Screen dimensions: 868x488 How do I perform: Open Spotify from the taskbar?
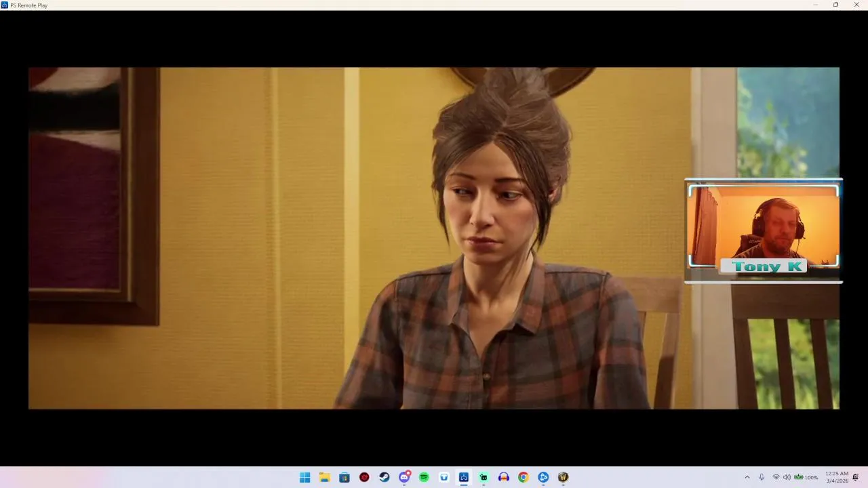pos(424,477)
